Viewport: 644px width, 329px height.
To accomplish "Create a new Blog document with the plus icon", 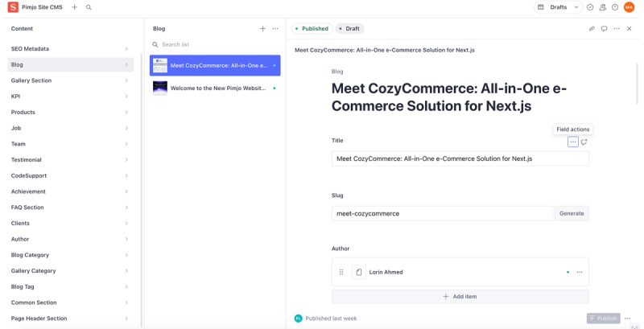I will point(263,29).
